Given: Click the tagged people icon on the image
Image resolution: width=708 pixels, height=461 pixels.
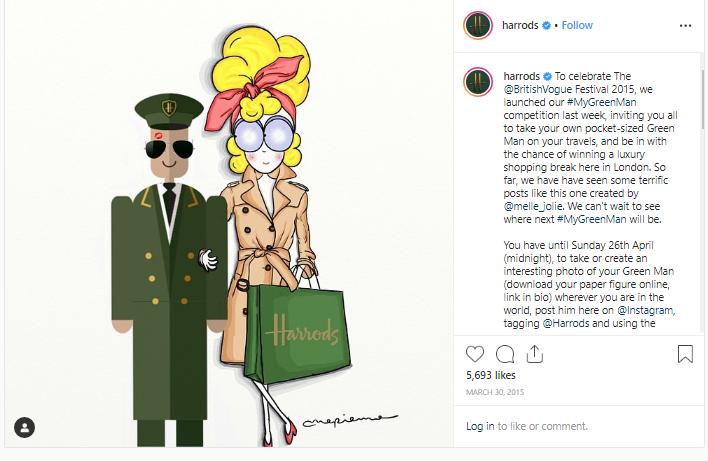Looking at the screenshot, I should [24, 427].
